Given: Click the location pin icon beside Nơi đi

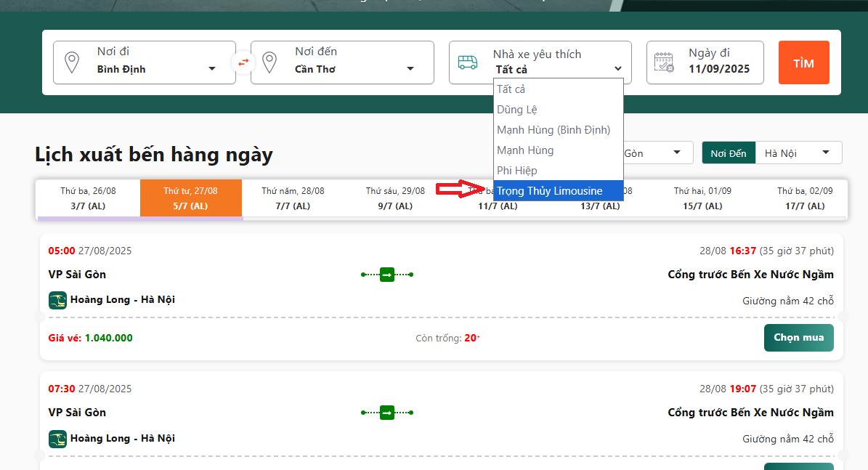Looking at the screenshot, I should click(x=72, y=62).
